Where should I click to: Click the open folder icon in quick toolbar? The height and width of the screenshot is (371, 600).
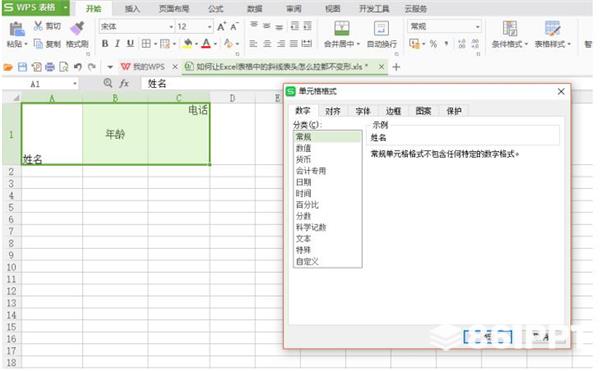tap(8, 67)
